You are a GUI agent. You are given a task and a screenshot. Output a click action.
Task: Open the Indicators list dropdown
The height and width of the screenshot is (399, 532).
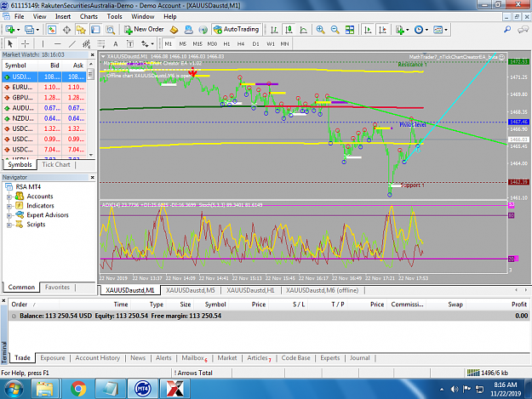click(403, 30)
